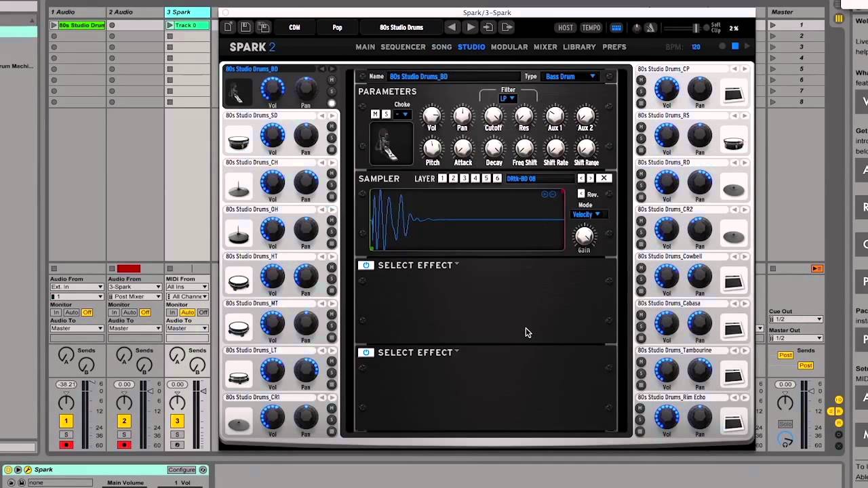
Task: Click the instrument Name field 80s Studio Drums_BD
Action: pos(453,77)
